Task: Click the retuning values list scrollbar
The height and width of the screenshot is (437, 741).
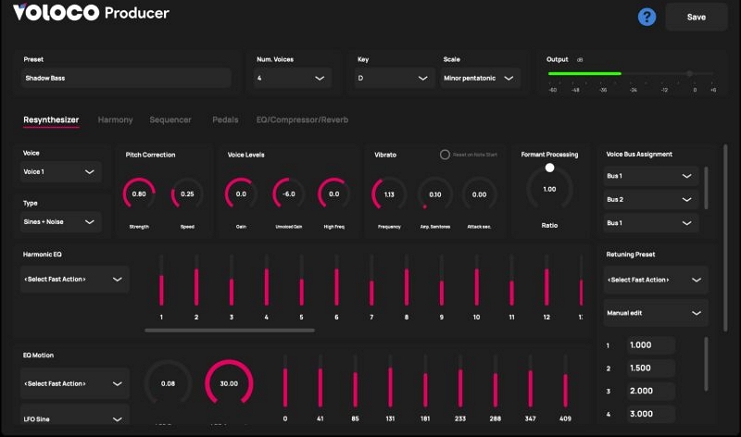Action: click(707, 364)
